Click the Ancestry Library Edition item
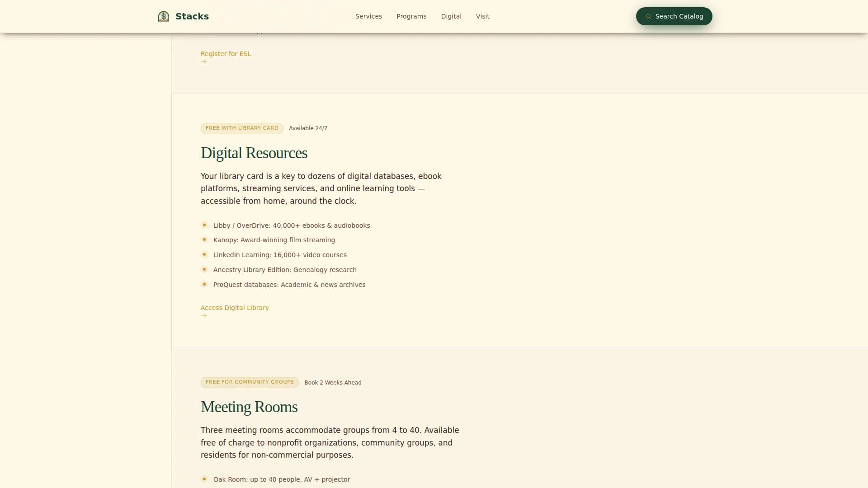 pos(285,270)
